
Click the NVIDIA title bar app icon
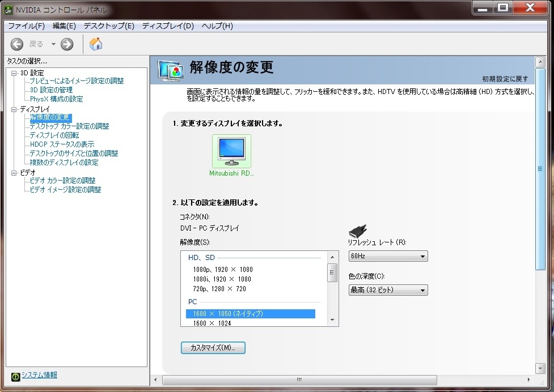pos(9,10)
